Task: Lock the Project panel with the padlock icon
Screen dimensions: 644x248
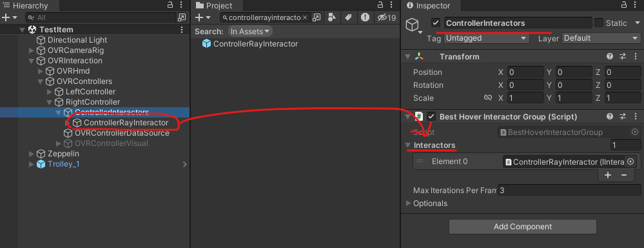Action: tap(380, 5)
